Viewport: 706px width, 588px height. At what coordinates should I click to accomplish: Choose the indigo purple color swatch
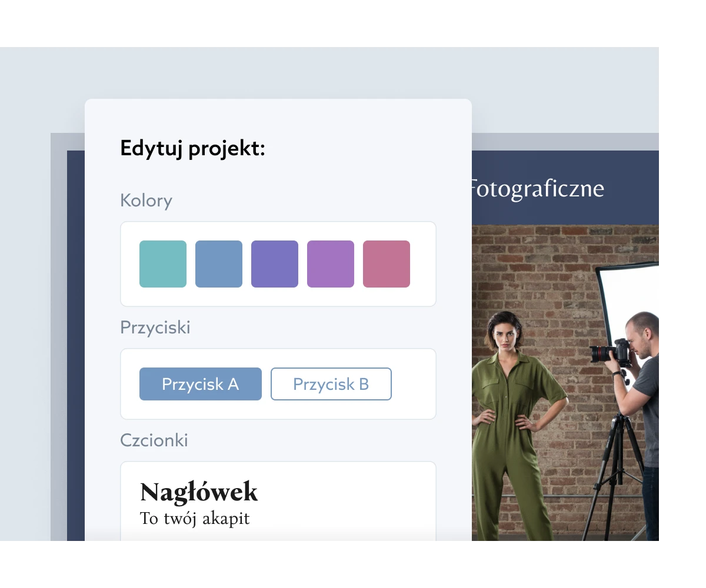click(x=275, y=264)
